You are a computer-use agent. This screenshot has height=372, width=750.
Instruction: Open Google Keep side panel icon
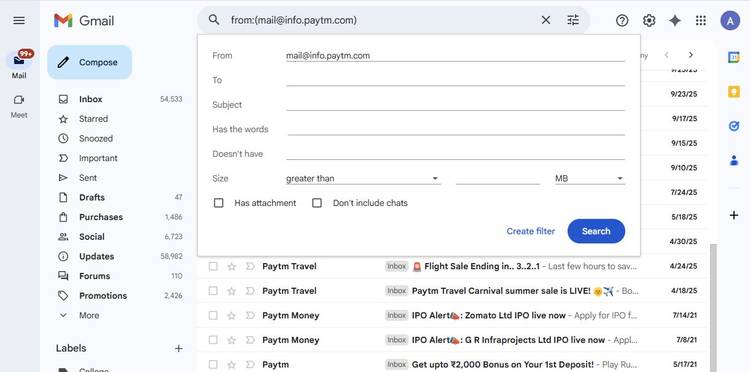click(734, 92)
